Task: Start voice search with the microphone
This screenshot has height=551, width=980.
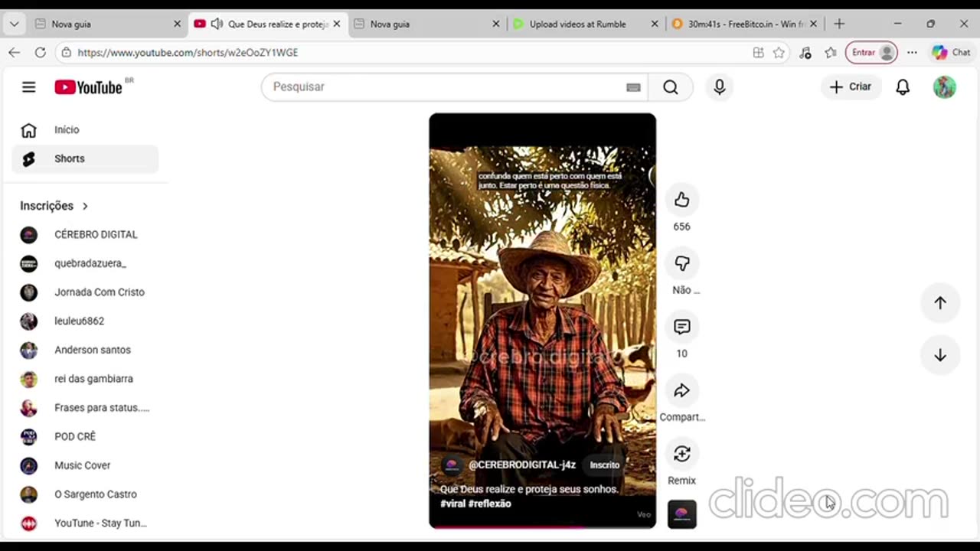Action: 719,87
